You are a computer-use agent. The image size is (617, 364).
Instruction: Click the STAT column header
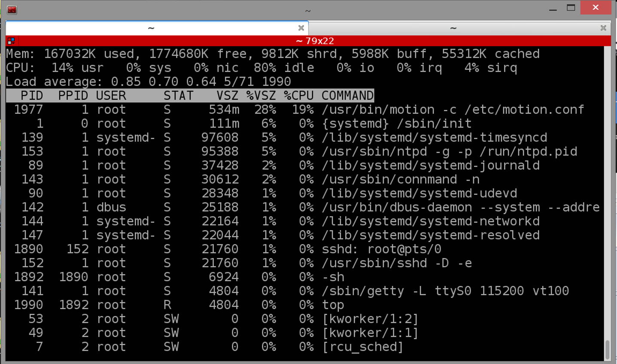(179, 95)
